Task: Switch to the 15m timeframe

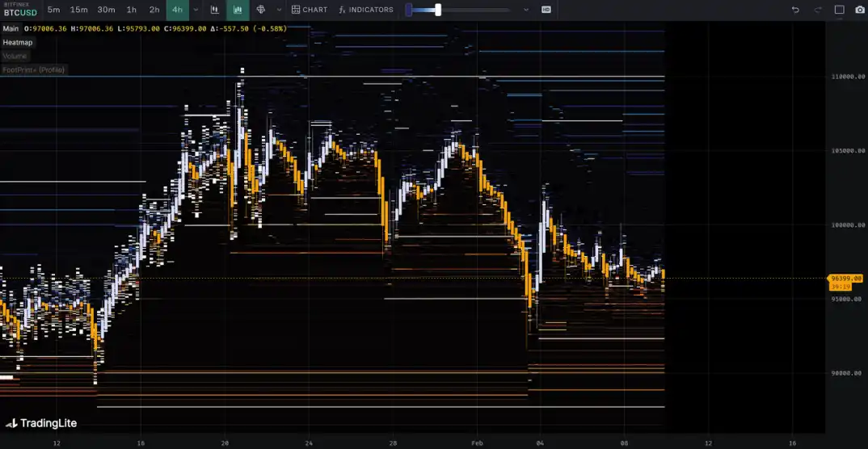Action: pyautogui.click(x=78, y=10)
